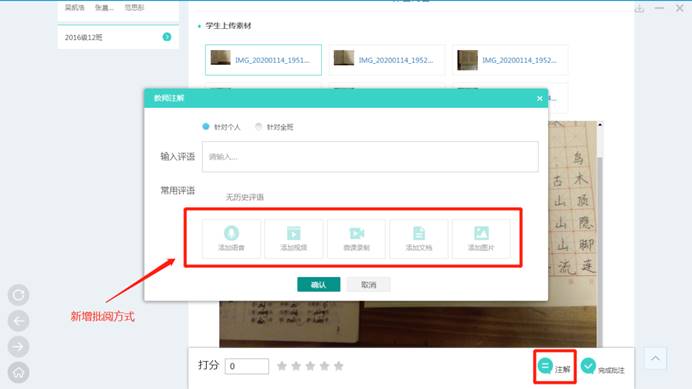Open 微课录制 camera recording option
Image resolution: width=692 pixels, height=389 pixels.
point(356,238)
